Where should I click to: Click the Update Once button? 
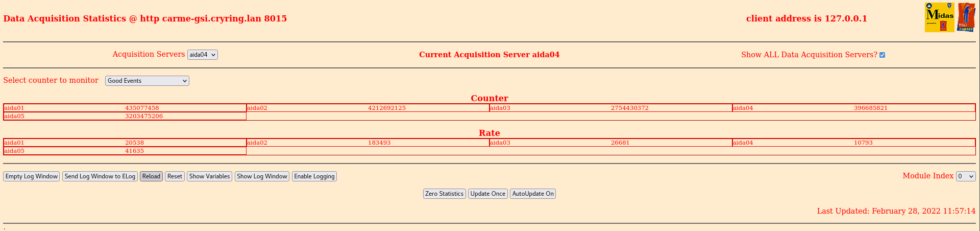488,194
